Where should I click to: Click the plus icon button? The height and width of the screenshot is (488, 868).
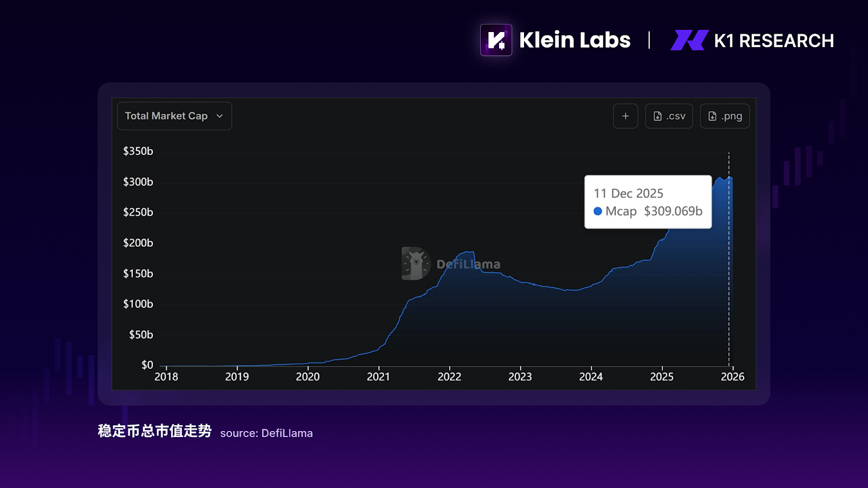tap(626, 116)
